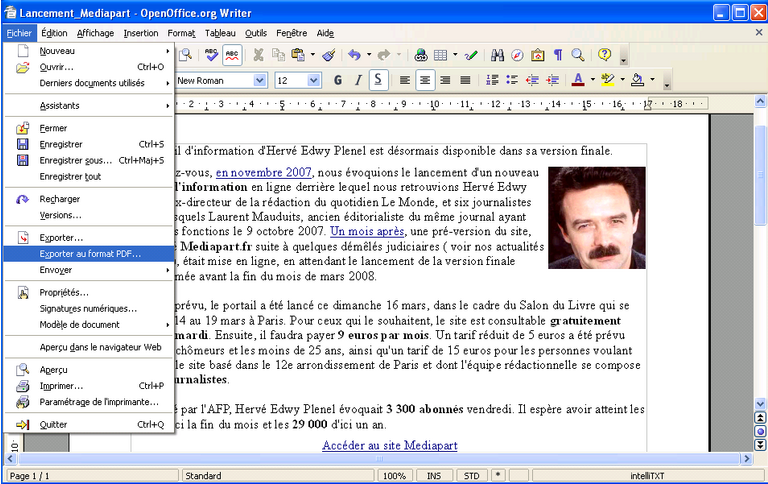Viewport: 768px width, 484px height.
Task: Toggle Bold (G) formatting
Action: coord(337,80)
